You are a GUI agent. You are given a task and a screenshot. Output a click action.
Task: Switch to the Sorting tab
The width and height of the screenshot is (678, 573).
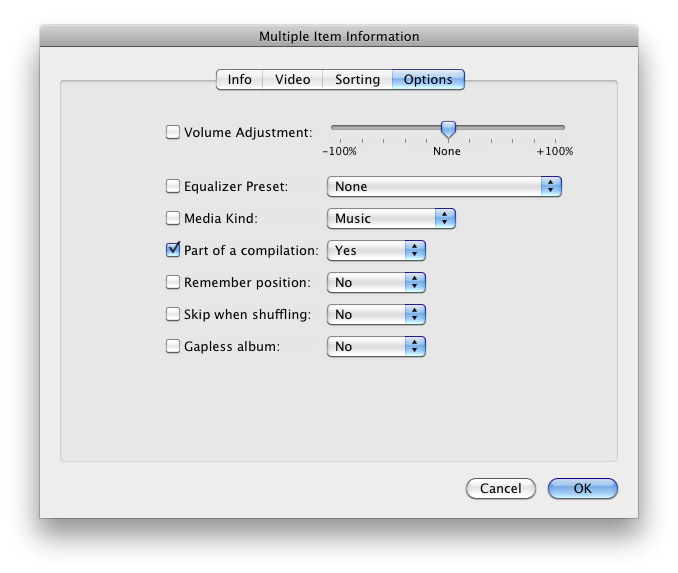[358, 80]
